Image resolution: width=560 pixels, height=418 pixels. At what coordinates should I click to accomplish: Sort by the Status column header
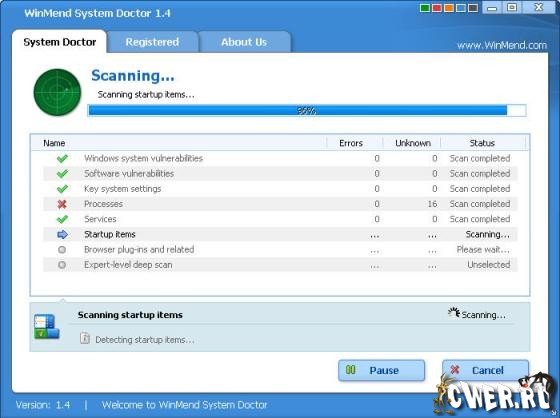click(482, 143)
